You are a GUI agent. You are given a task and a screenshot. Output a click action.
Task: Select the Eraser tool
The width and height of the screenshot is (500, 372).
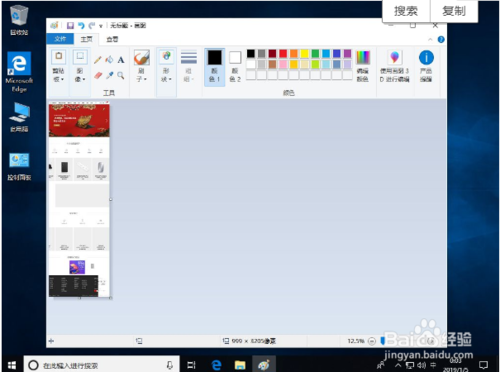(98, 75)
